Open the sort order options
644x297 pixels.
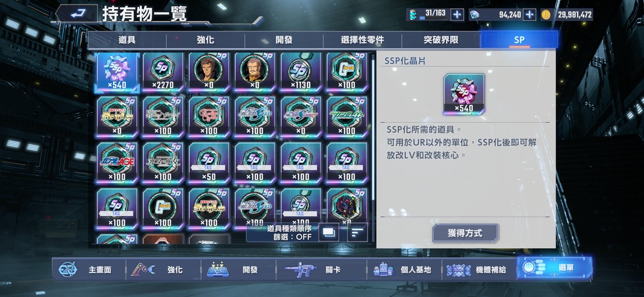click(x=357, y=233)
